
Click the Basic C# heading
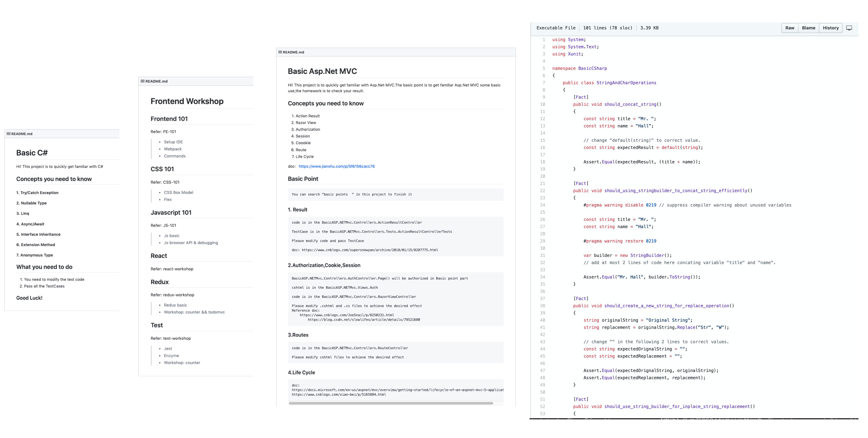click(32, 153)
